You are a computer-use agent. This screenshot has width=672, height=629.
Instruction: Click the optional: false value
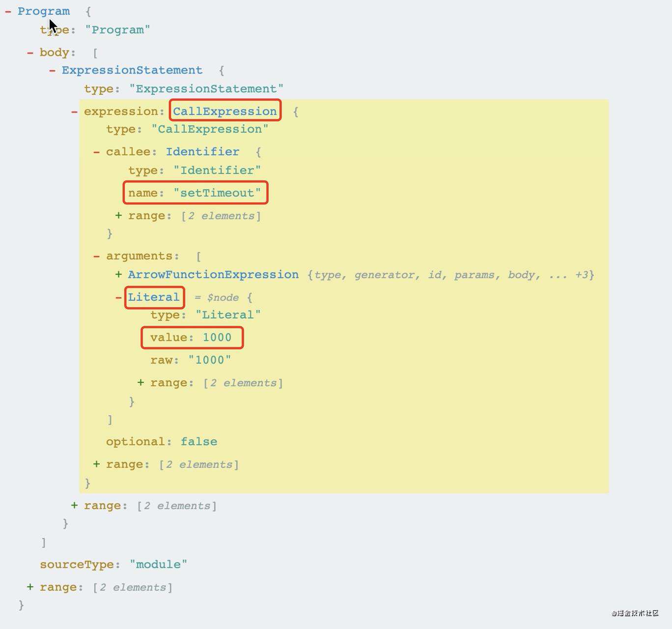pos(199,442)
